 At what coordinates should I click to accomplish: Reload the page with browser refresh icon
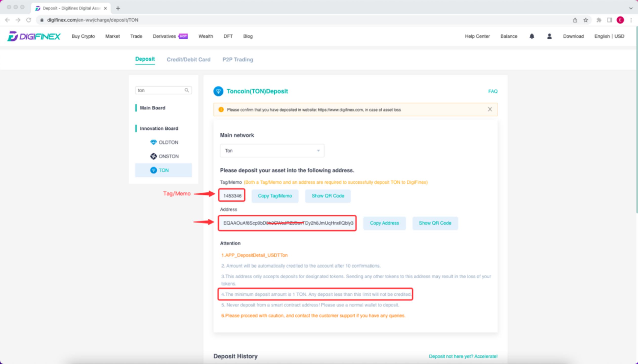pos(29,20)
